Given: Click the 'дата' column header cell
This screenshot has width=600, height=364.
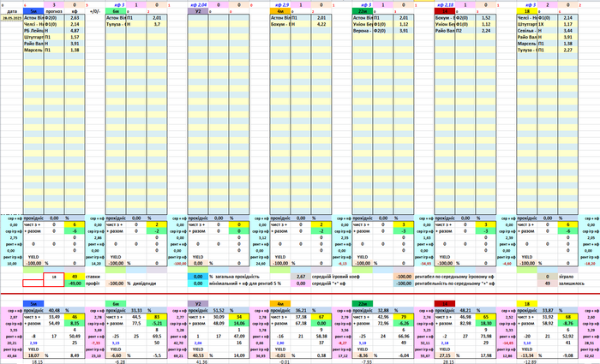Looking at the screenshot, I should point(12,11).
